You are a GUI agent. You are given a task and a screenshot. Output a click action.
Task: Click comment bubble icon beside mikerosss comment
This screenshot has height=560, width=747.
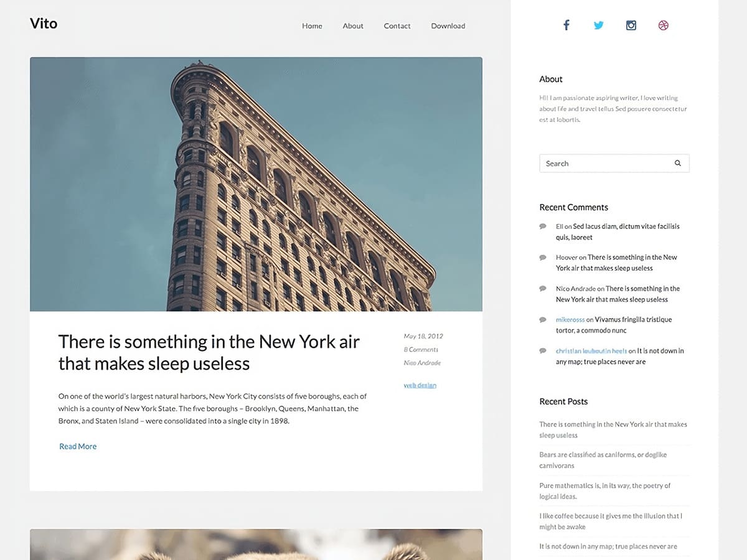click(543, 319)
